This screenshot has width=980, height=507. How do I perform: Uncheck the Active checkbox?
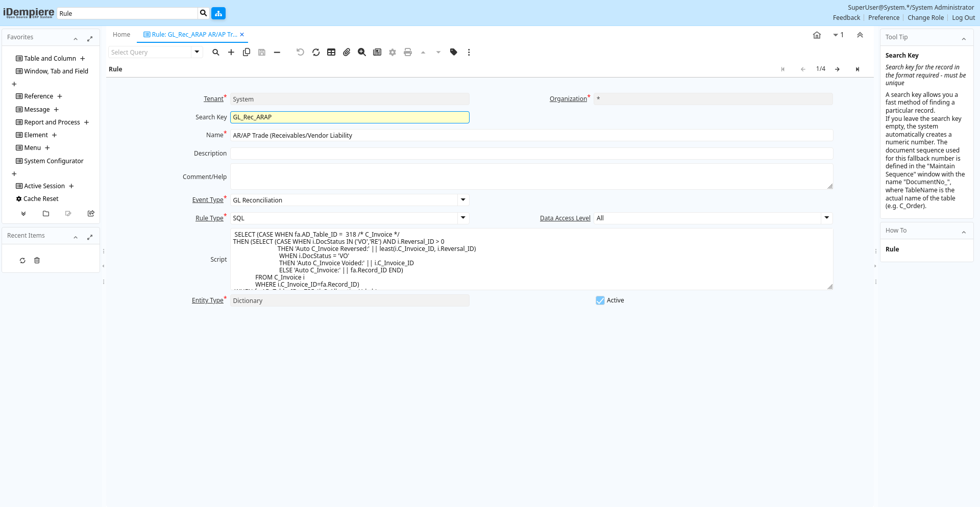[600, 300]
